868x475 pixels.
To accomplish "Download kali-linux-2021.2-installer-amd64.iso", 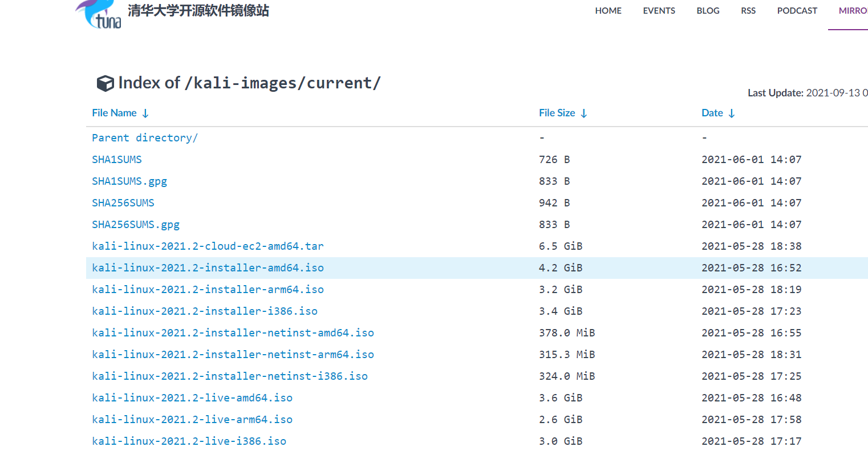I will coord(208,268).
